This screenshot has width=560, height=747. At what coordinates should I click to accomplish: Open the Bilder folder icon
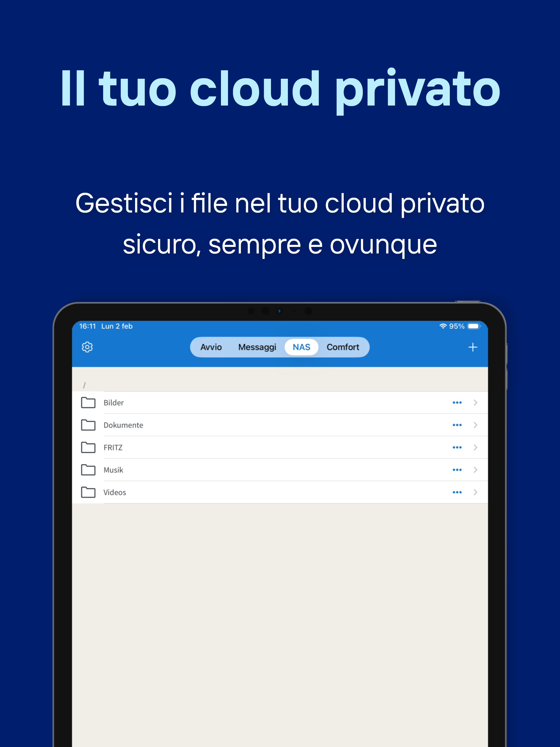pyautogui.click(x=89, y=402)
